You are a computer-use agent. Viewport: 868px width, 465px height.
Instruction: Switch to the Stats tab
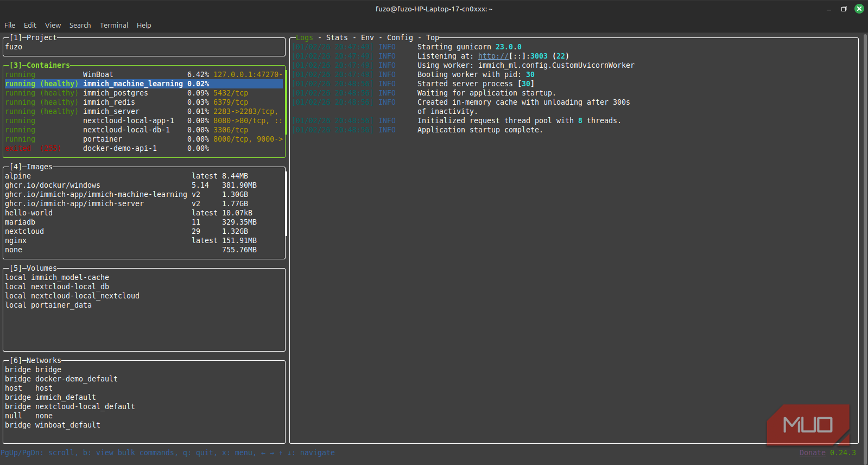tap(337, 37)
